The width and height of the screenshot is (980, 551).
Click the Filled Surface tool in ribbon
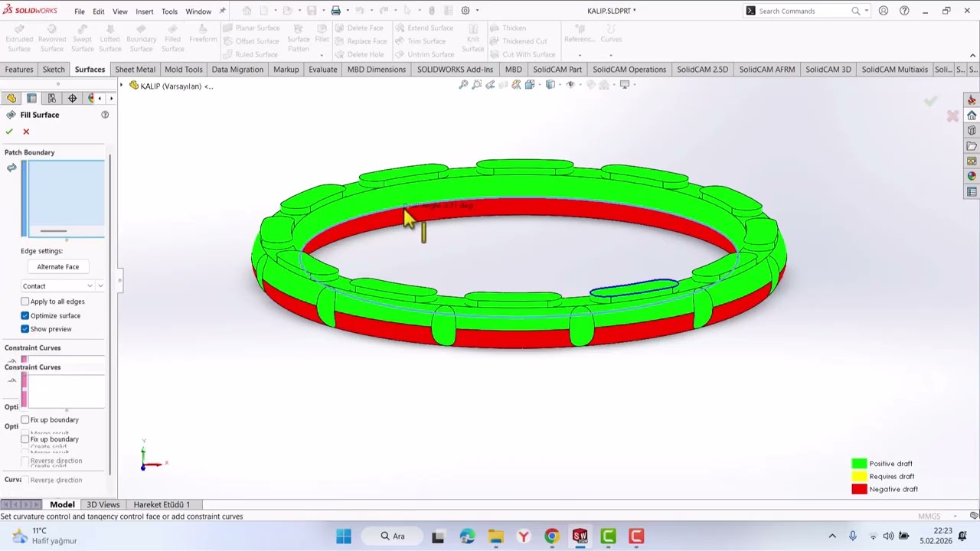point(173,39)
